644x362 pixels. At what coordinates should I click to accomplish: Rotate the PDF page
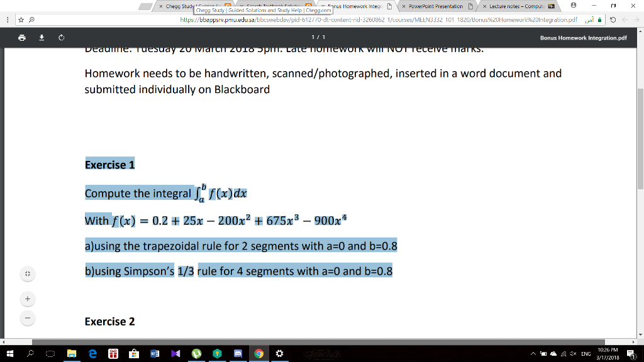click(60, 37)
